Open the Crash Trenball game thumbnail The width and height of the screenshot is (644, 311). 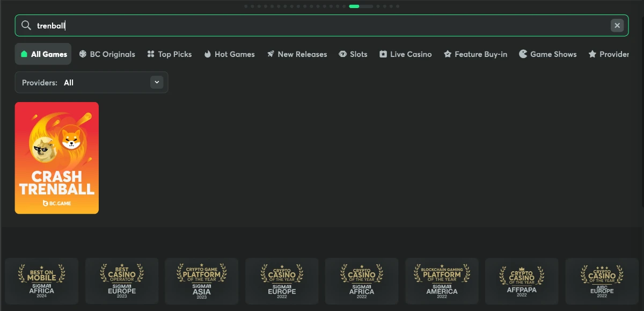click(57, 158)
